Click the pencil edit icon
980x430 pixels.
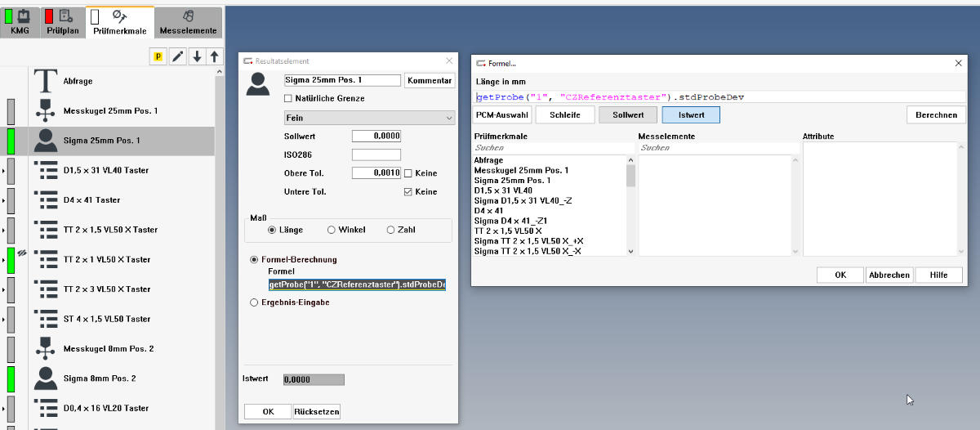click(177, 56)
